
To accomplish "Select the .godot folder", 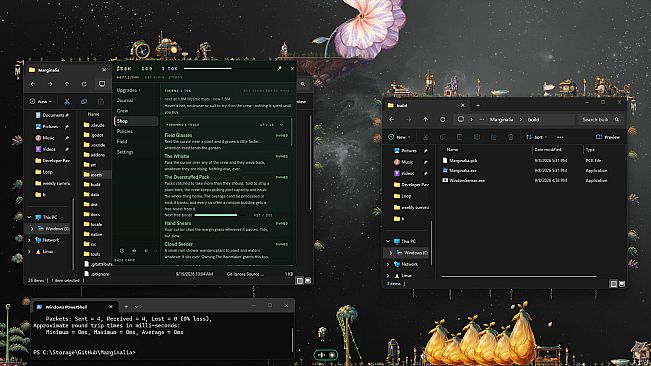I will tap(94, 135).
